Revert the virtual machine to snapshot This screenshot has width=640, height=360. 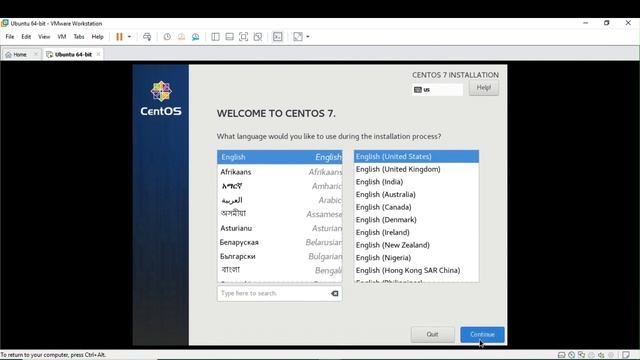(x=181, y=37)
